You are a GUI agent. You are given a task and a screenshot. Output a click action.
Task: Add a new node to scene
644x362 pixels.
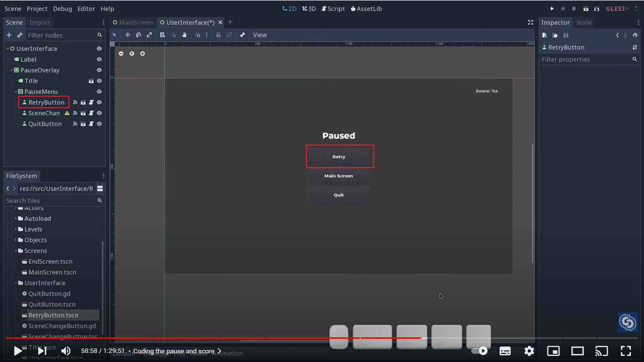[9, 35]
